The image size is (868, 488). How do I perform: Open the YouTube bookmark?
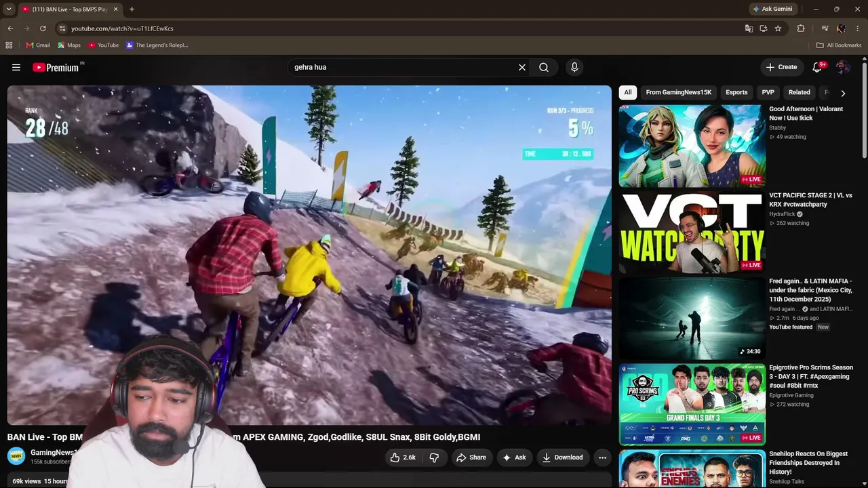coord(104,45)
